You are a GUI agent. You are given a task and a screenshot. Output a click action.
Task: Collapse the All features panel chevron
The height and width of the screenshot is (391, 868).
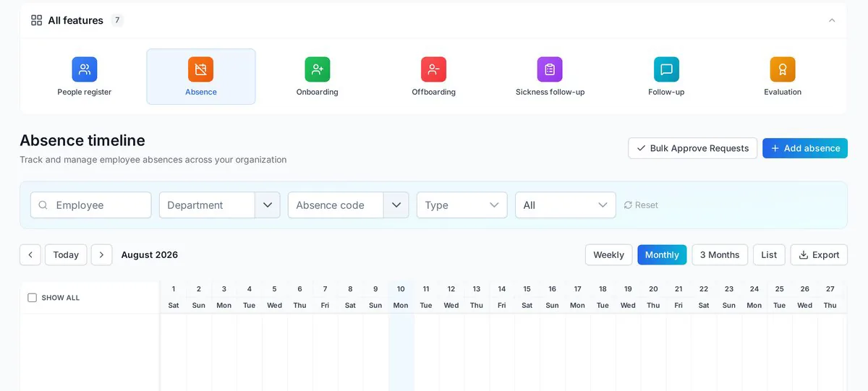(x=832, y=20)
